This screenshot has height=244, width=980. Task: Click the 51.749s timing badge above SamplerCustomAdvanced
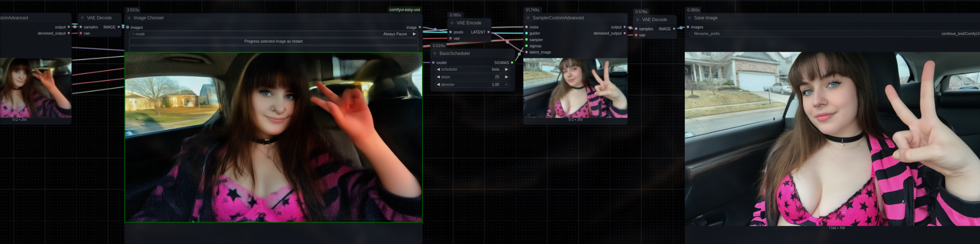pyautogui.click(x=532, y=10)
